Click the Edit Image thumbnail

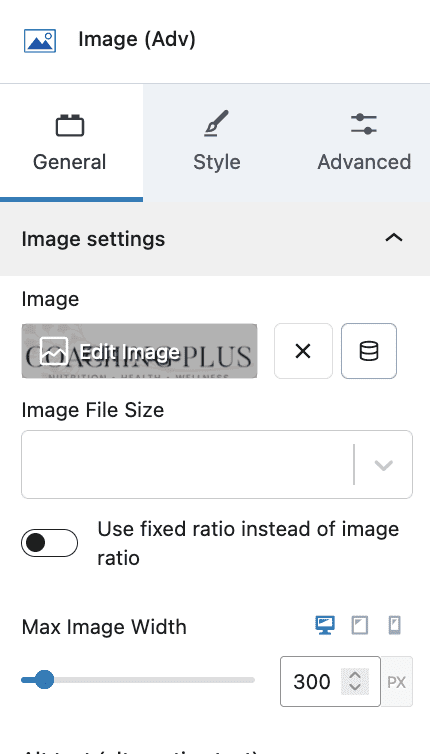coord(139,351)
